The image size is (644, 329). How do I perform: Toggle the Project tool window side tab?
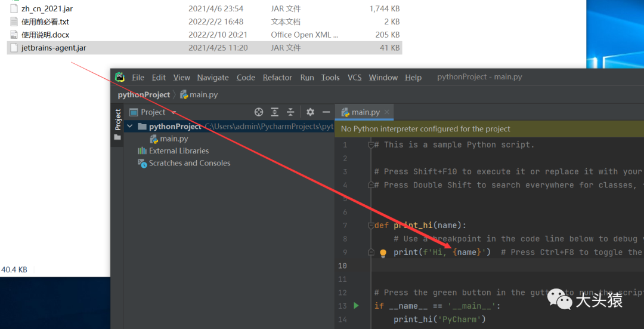(117, 119)
